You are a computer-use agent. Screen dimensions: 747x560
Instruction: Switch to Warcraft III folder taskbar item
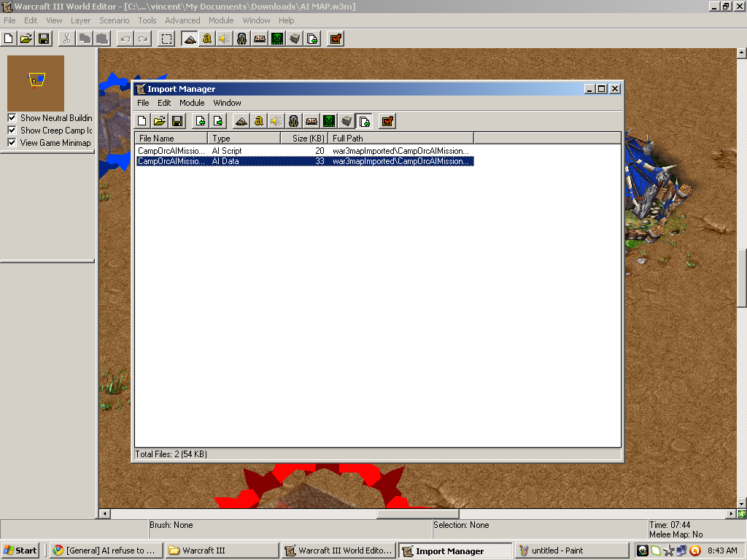click(222, 551)
